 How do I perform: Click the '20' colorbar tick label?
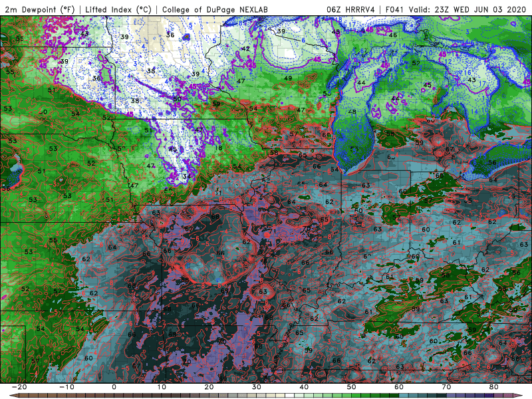(209, 387)
